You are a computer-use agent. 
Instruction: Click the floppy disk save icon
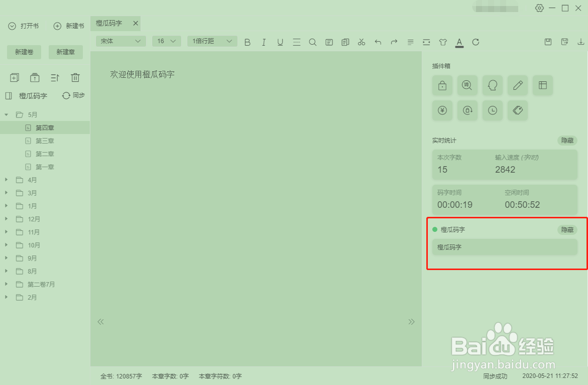[548, 42]
